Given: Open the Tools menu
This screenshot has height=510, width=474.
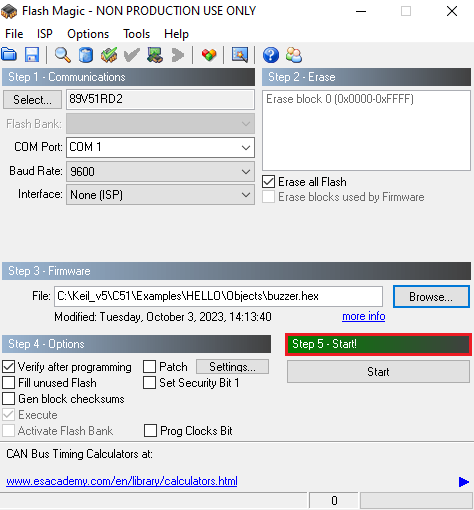Looking at the screenshot, I should pos(137,34).
